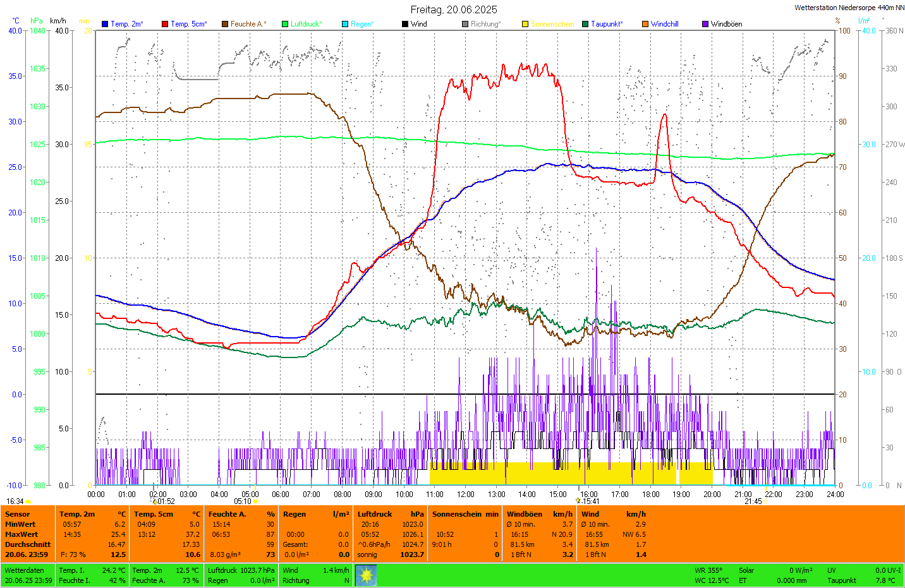Screen dimensions: 905x588
Task: Click the 21:45 sunset time marker
Action: (x=753, y=501)
